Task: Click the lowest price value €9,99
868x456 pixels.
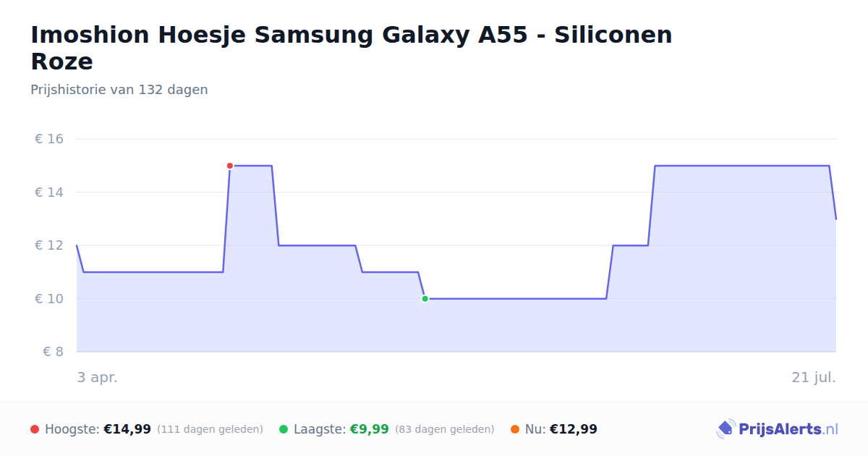Action: (x=370, y=429)
